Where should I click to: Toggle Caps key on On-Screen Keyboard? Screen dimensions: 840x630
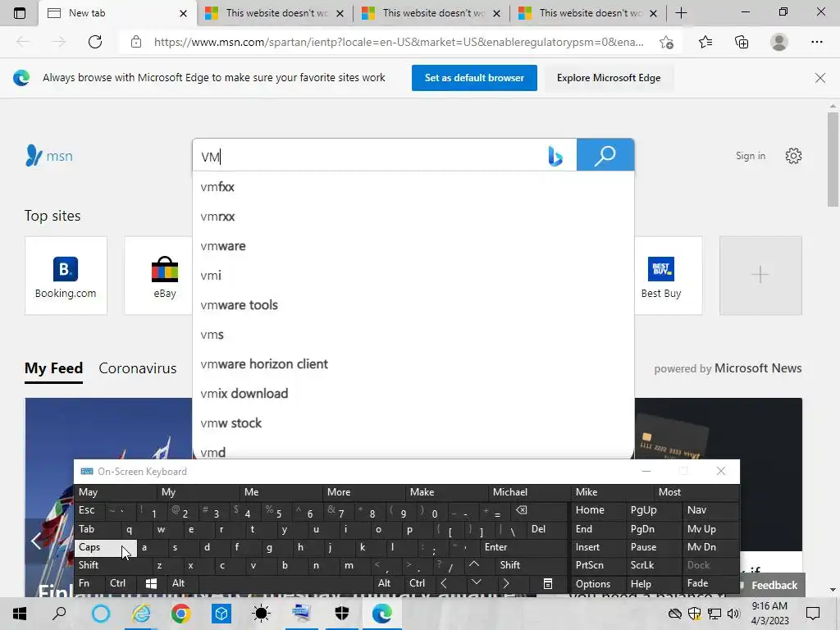(106, 547)
